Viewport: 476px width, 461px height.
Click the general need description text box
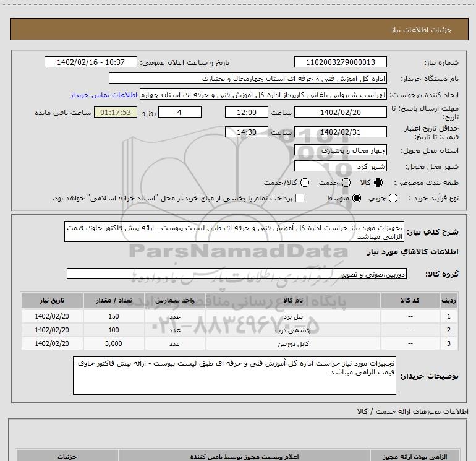(234, 231)
